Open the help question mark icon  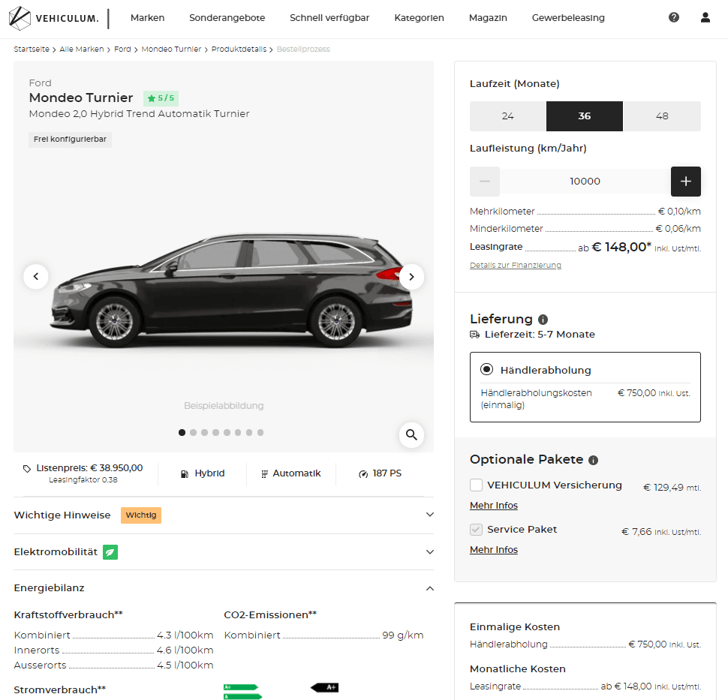click(674, 18)
